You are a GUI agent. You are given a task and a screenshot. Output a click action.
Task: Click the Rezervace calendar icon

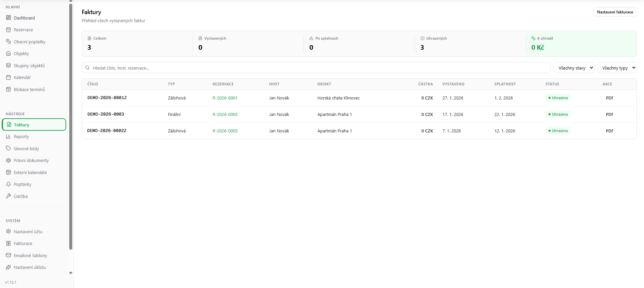coord(8,30)
